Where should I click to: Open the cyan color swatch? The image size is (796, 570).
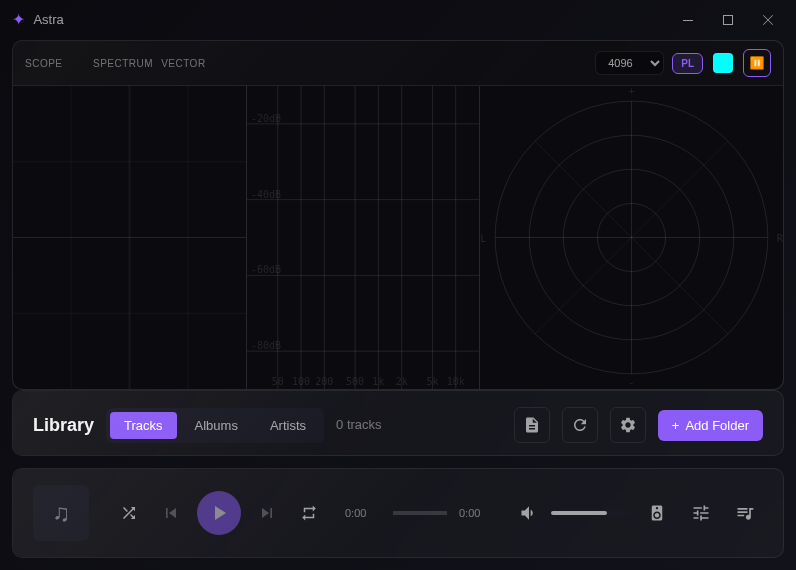[722, 63]
